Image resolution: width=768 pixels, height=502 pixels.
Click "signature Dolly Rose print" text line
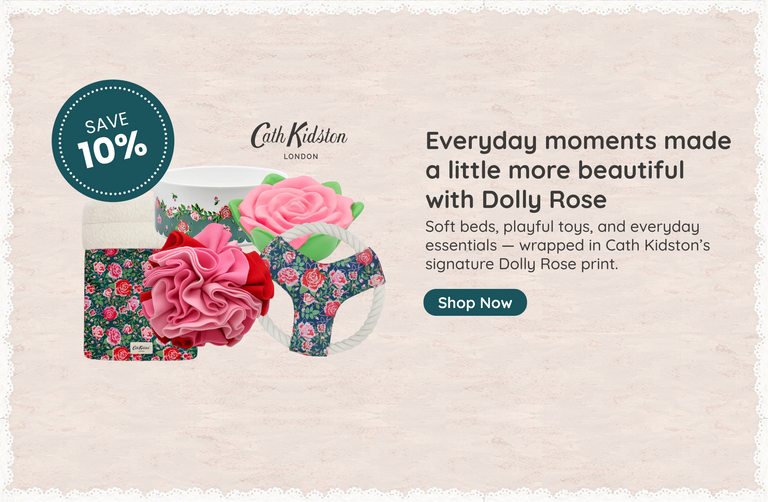(x=521, y=264)
